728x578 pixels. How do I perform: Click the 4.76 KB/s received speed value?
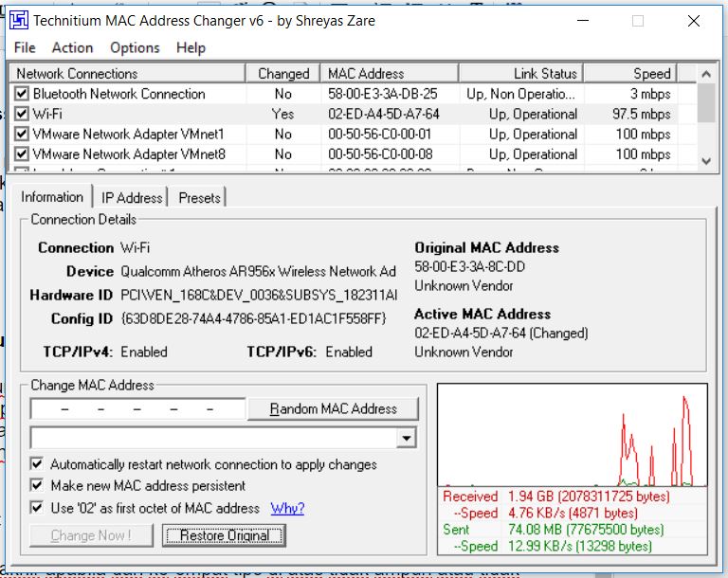pos(573,513)
